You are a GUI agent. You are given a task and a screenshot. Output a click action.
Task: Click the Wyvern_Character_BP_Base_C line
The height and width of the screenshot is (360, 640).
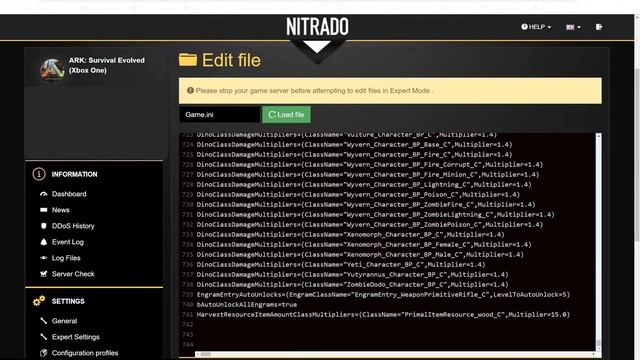[354, 145]
